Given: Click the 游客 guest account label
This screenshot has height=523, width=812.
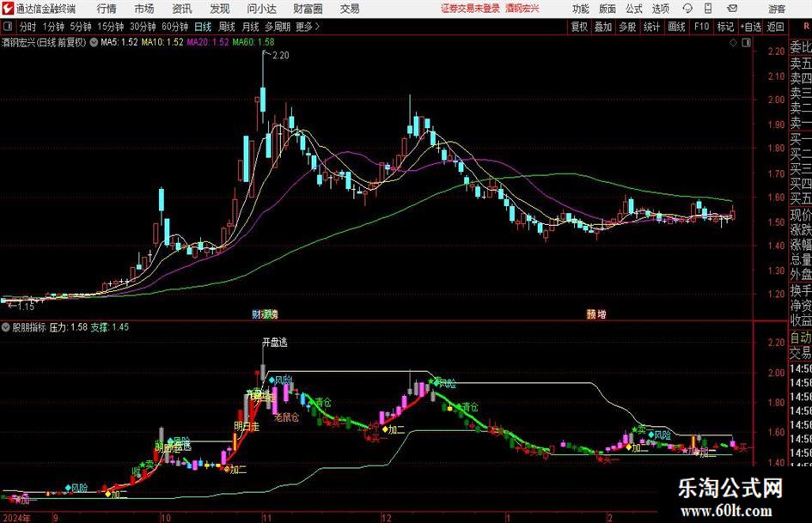Looking at the screenshot, I should pyautogui.click(x=777, y=9).
